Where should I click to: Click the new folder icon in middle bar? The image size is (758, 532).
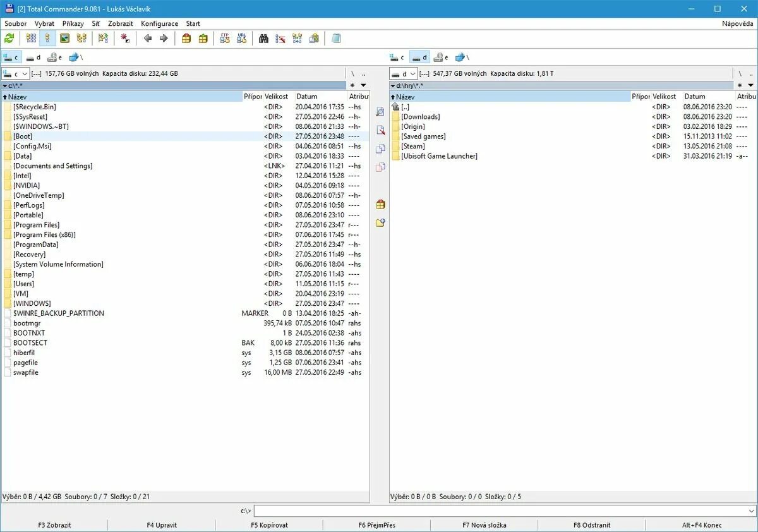pos(380,223)
